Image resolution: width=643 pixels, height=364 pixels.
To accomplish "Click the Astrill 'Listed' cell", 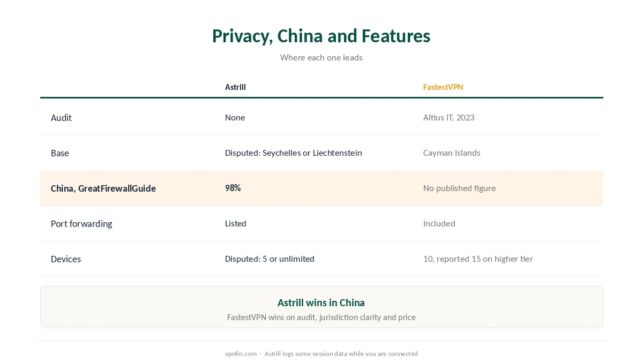I will [x=235, y=223].
